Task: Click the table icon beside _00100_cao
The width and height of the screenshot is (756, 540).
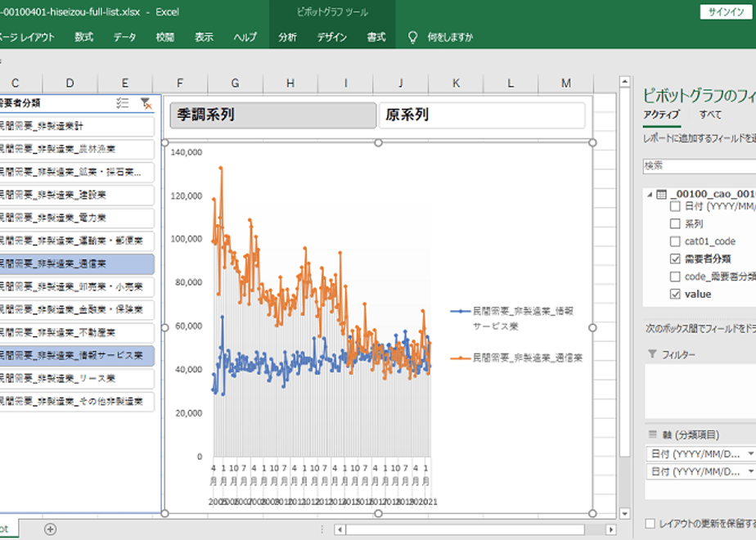Action: point(661,194)
